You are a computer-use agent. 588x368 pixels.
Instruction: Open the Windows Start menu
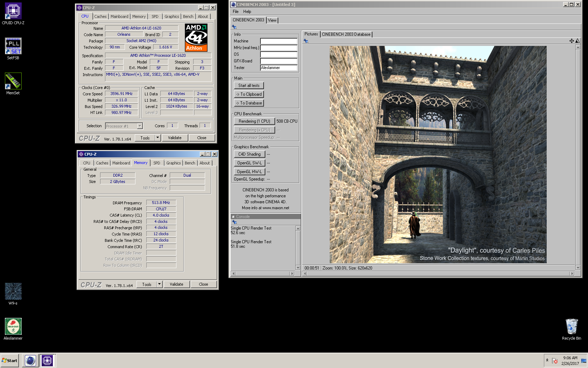coord(9,360)
